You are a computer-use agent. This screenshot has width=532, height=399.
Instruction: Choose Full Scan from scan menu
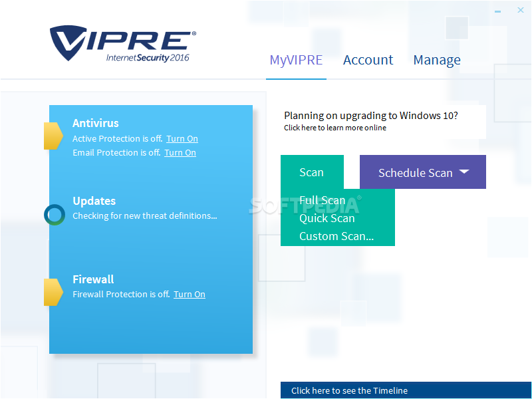pyautogui.click(x=322, y=200)
